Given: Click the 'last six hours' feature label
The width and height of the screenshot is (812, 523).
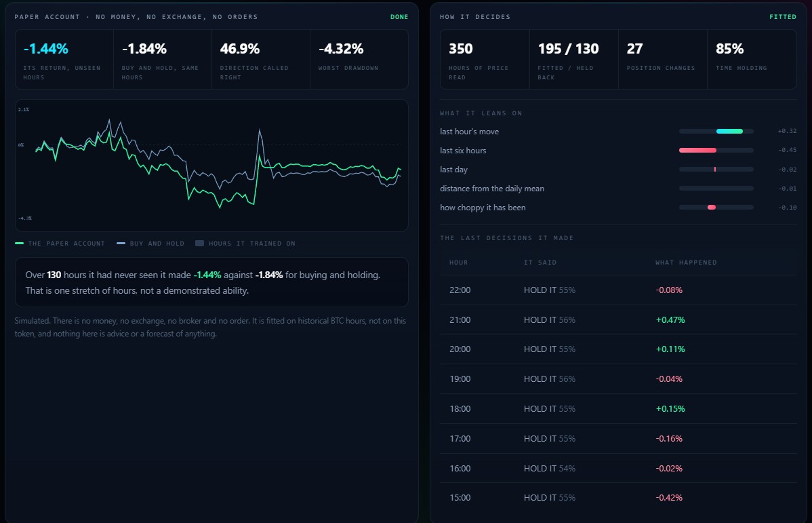Looking at the screenshot, I should 463,151.
